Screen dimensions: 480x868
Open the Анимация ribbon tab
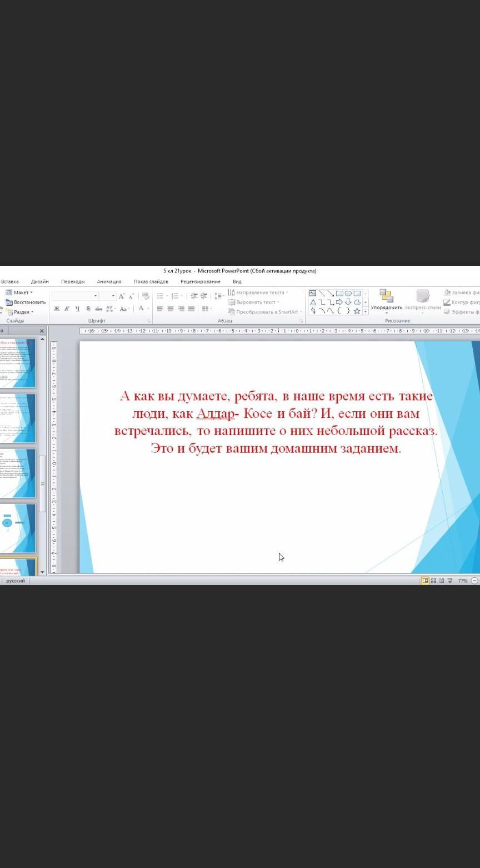pos(109,281)
